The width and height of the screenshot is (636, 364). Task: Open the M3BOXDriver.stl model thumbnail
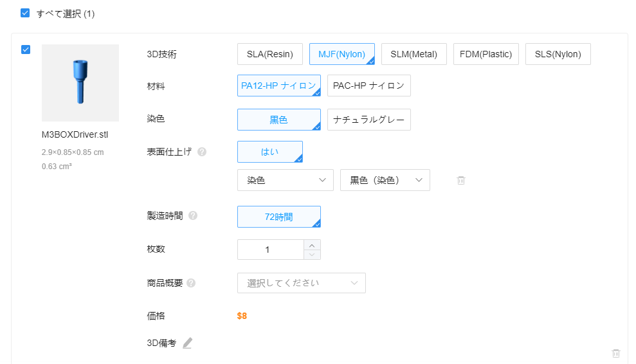[80, 83]
